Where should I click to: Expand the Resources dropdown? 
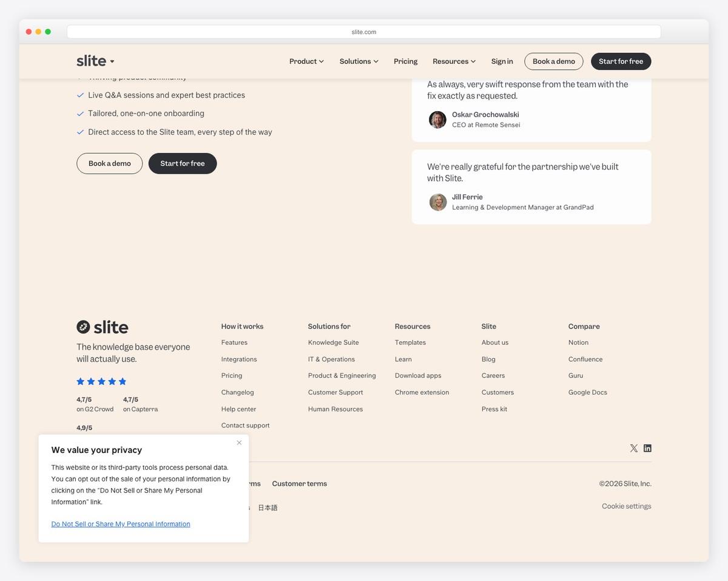[x=454, y=61]
